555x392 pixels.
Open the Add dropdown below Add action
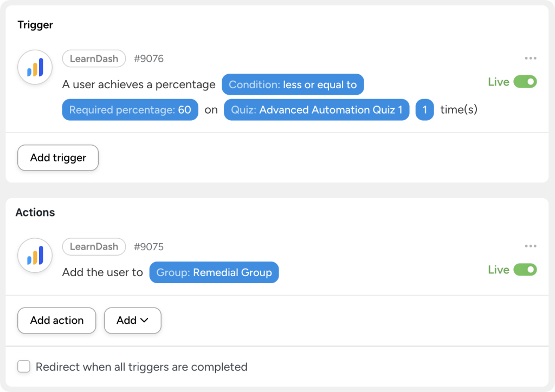click(x=132, y=321)
